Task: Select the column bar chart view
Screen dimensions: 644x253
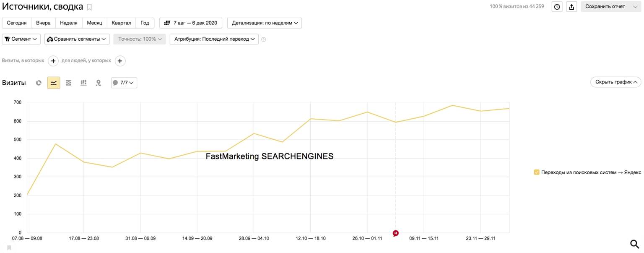Action: pyautogui.click(x=83, y=83)
